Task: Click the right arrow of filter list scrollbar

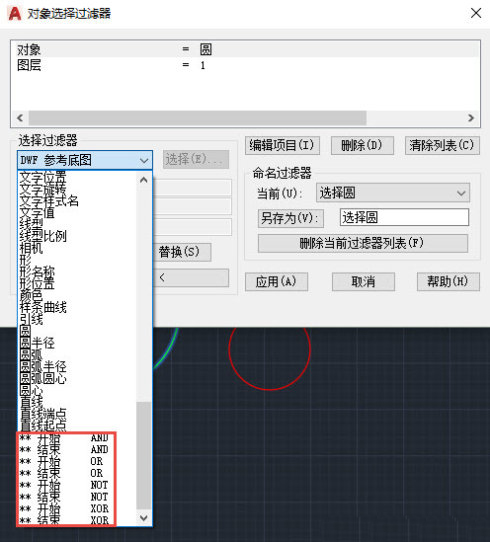Action: pos(471,118)
